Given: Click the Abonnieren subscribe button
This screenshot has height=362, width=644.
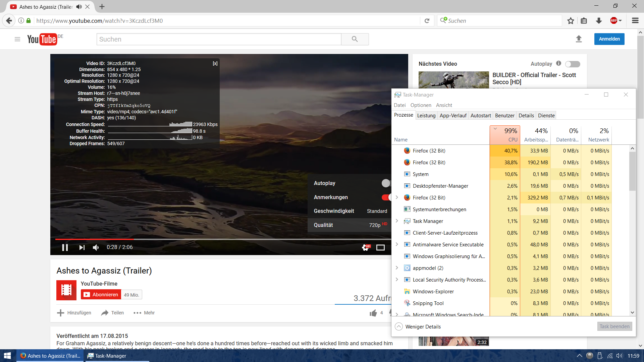Looking at the screenshot, I should 101,295.
